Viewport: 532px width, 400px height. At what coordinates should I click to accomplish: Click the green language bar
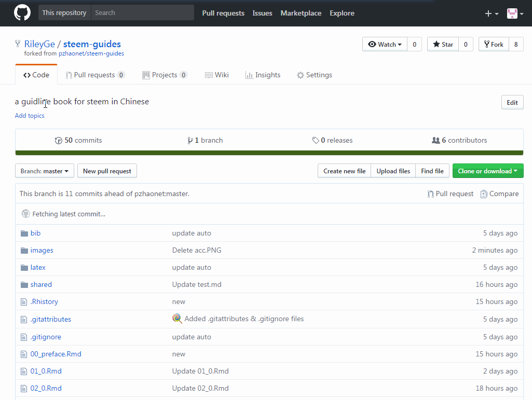pos(269,153)
